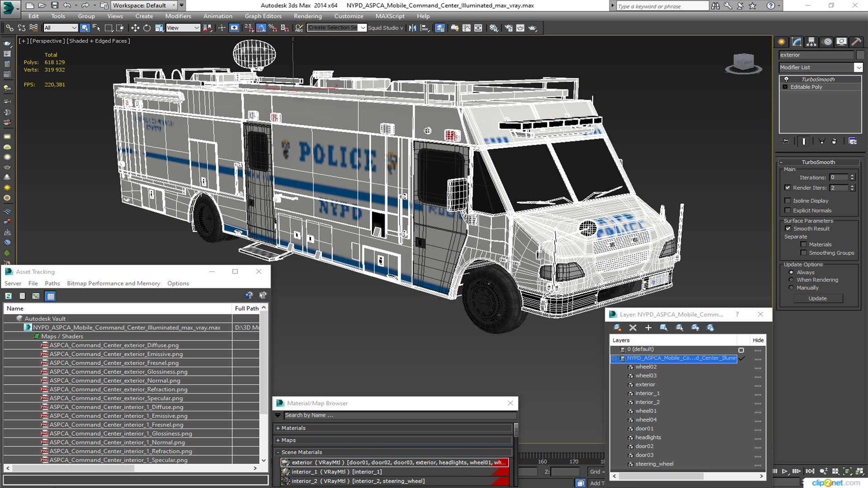Click the Bind to Space Warp icon
The image size is (868, 488).
(x=33, y=28)
